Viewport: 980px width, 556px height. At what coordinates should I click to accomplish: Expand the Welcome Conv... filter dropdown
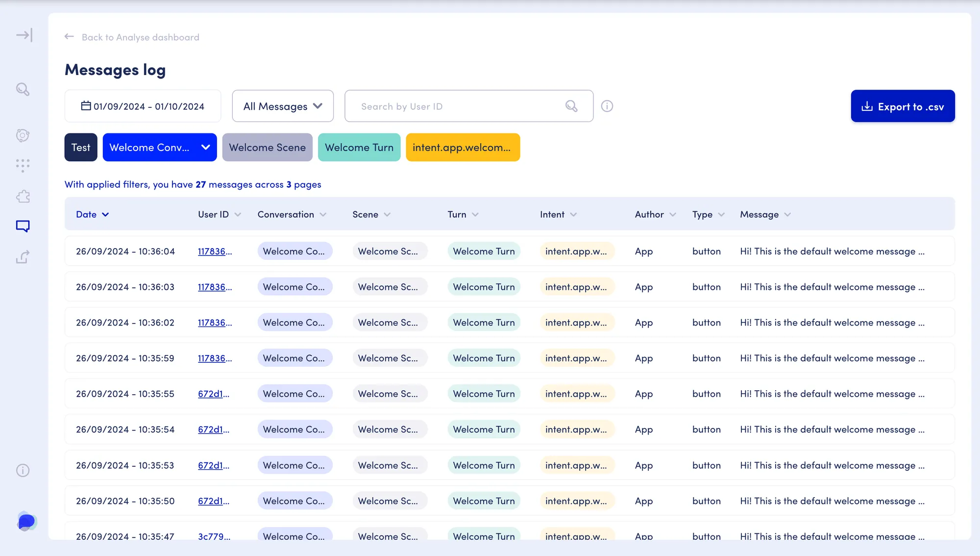[x=160, y=147]
